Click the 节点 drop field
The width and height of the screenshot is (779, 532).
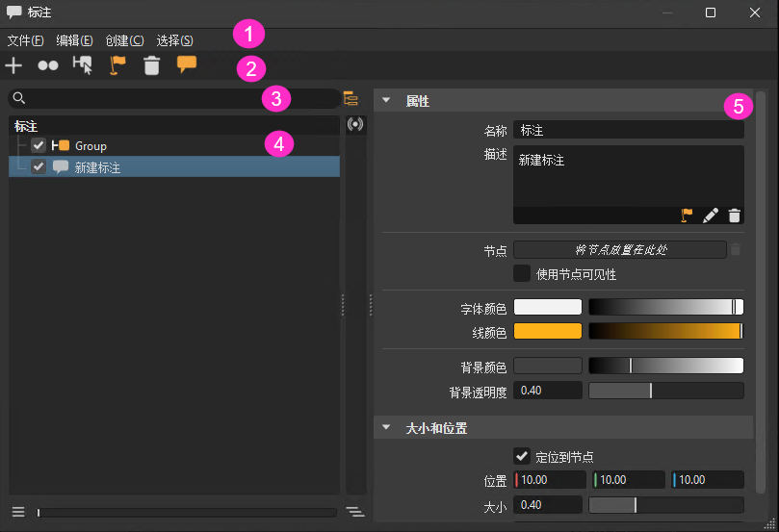point(620,249)
